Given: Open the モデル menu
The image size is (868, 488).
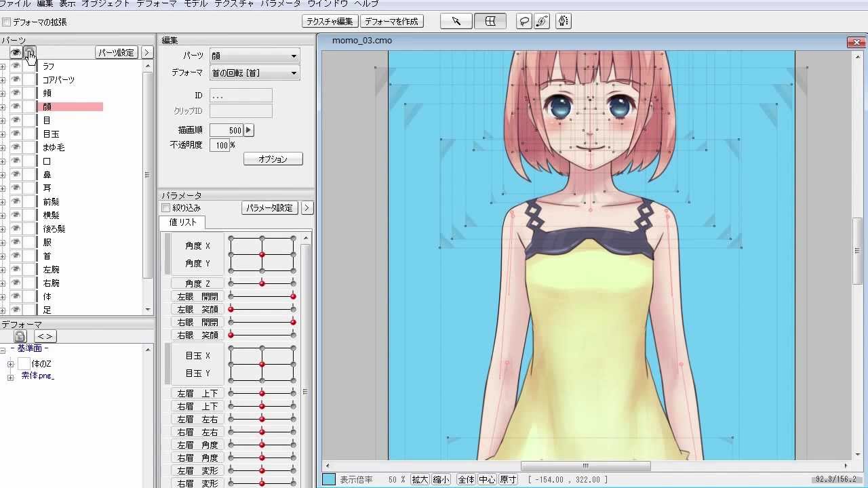Looking at the screenshot, I should coord(196,3).
